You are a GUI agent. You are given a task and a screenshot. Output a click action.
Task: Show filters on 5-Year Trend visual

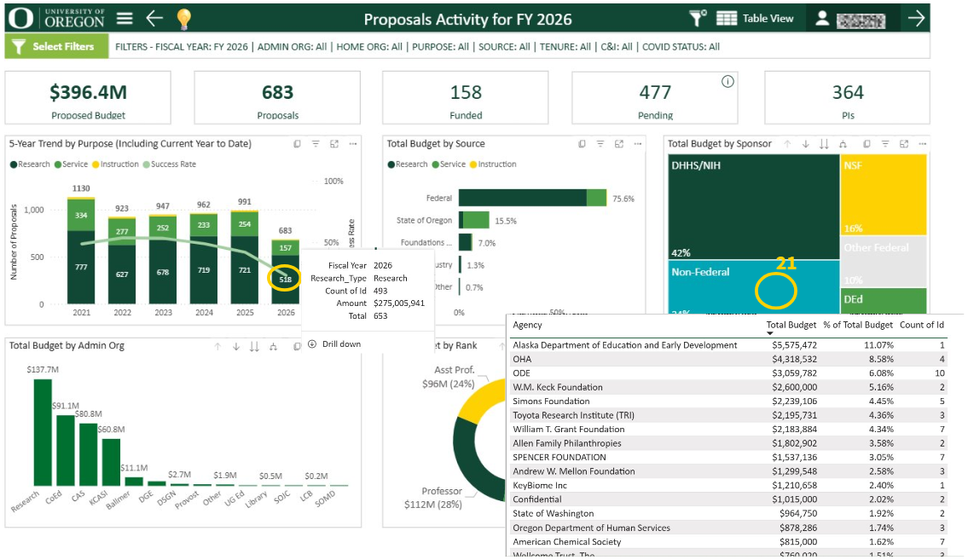point(316,144)
